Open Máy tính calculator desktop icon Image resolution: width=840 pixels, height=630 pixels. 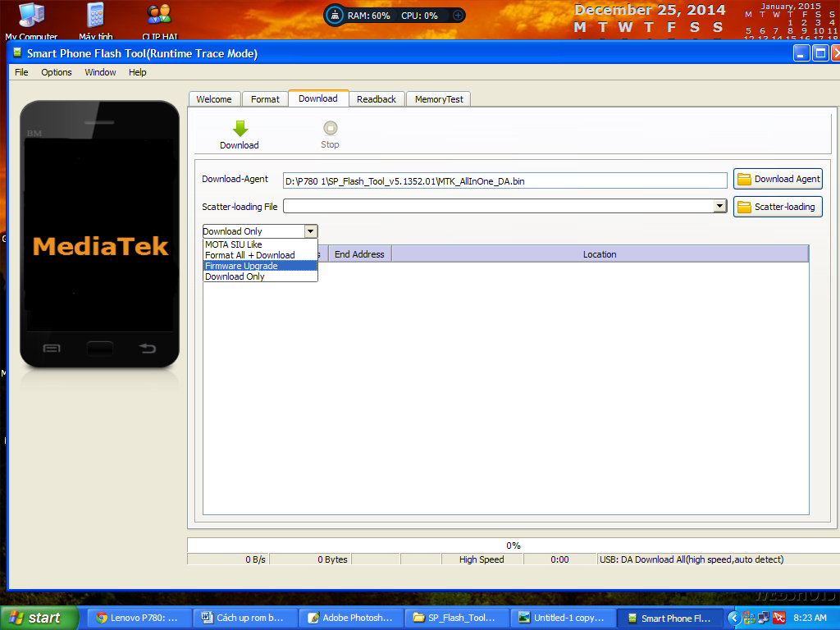[x=96, y=21]
